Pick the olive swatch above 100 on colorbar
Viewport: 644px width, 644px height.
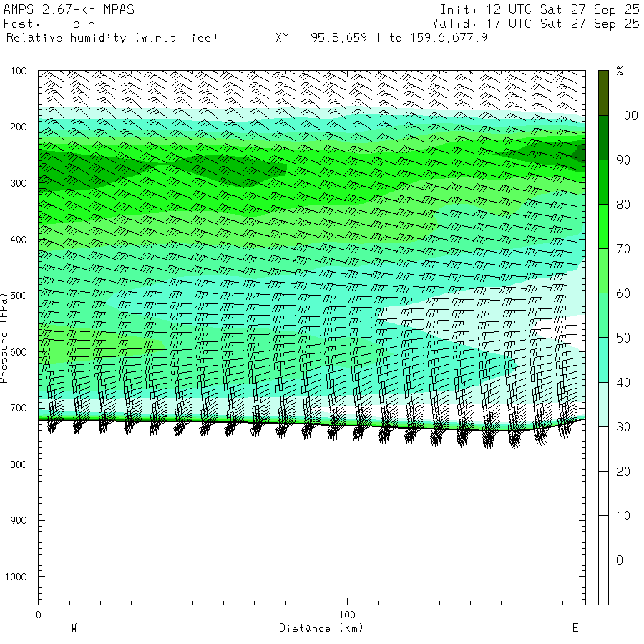tap(603, 93)
